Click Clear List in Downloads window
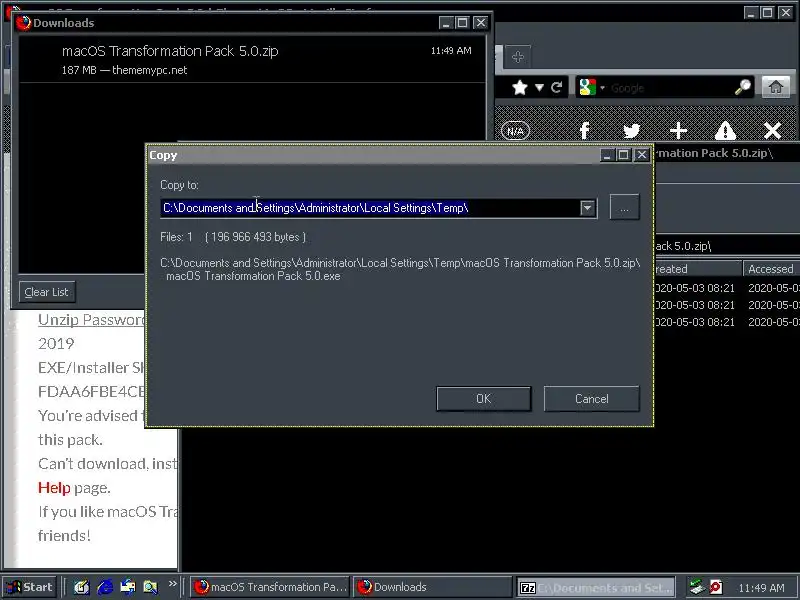This screenshot has width=800, height=600. pos(46,292)
